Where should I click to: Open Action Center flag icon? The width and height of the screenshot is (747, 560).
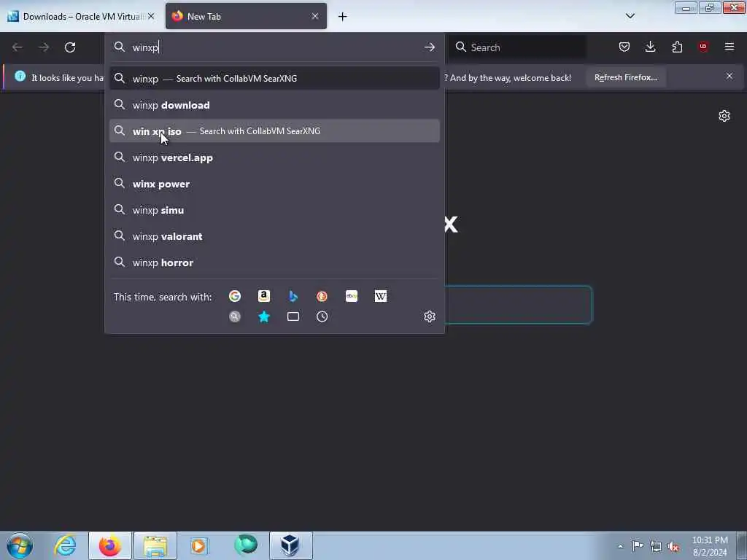click(x=638, y=546)
